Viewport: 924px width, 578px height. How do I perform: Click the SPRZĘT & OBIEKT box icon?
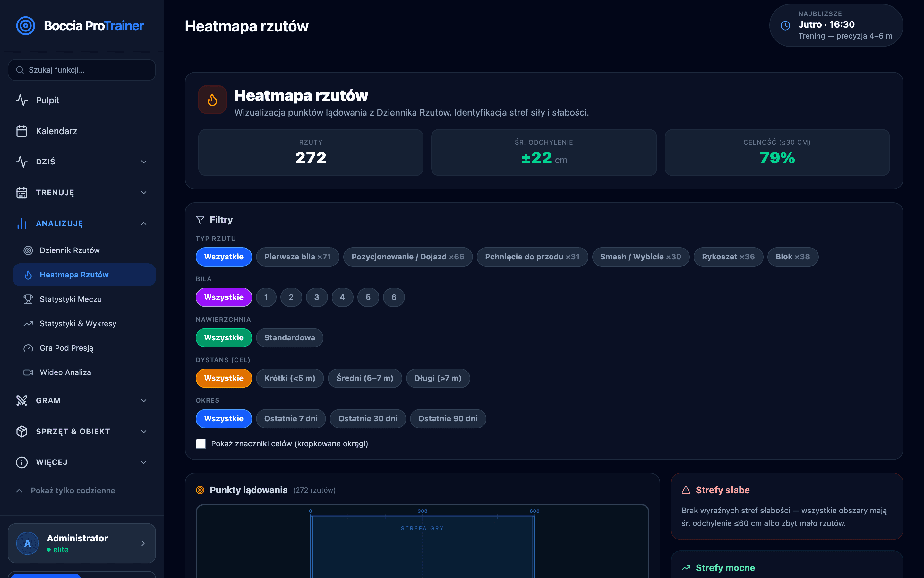[22, 432]
